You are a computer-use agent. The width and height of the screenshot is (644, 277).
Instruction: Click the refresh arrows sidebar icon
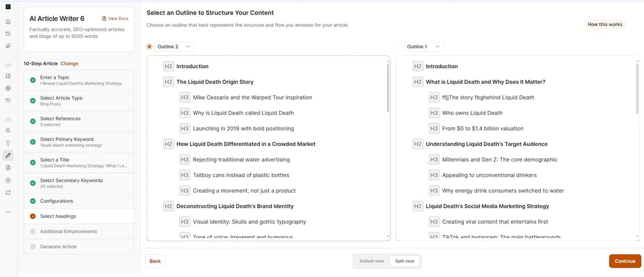(x=8, y=192)
